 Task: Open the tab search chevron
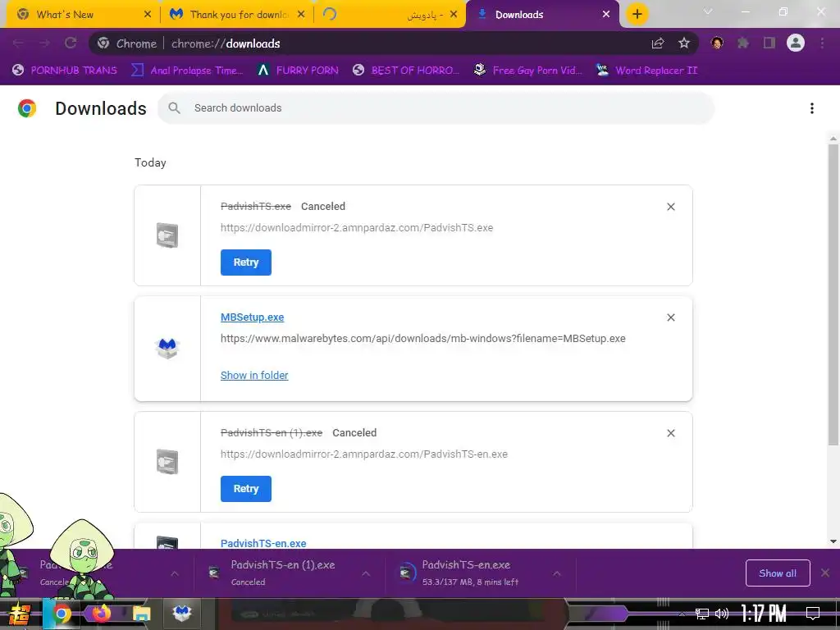click(708, 11)
